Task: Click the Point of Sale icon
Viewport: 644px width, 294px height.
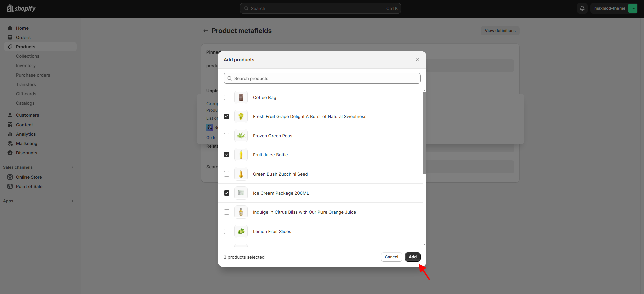Action: tap(10, 186)
